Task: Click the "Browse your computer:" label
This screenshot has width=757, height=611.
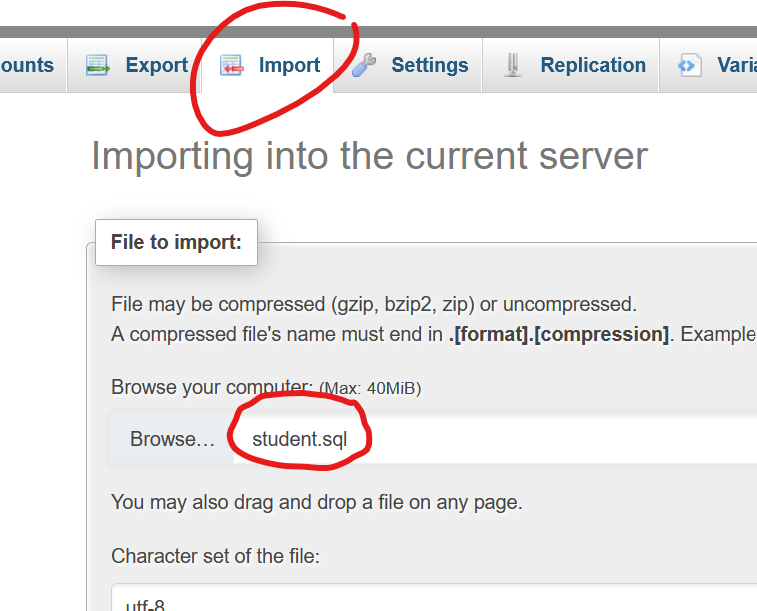Action: tap(212, 388)
